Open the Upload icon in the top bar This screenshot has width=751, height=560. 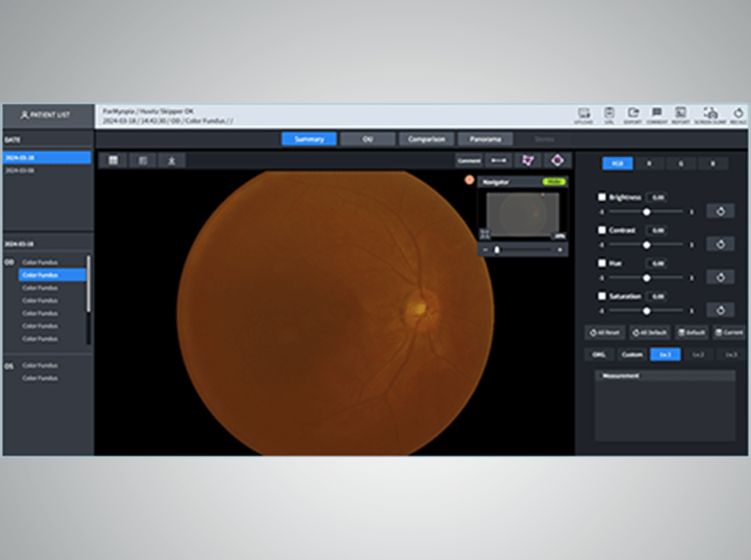pyautogui.click(x=584, y=115)
